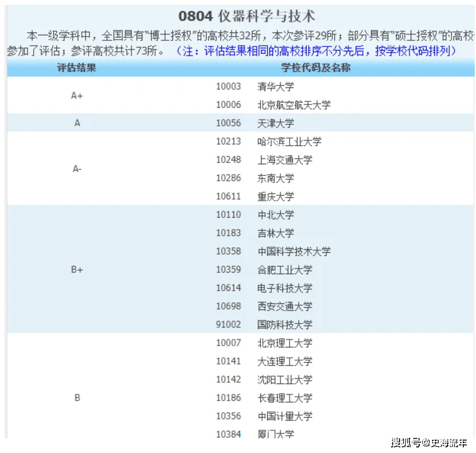Click school name 合肥工业大学
This screenshot has height=453, width=476.
click(285, 270)
